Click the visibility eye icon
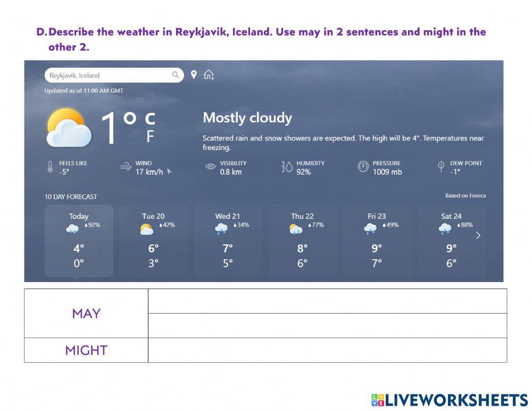This screenshot has height=411, width=532. pyautogui.click(x=211, y=167)
